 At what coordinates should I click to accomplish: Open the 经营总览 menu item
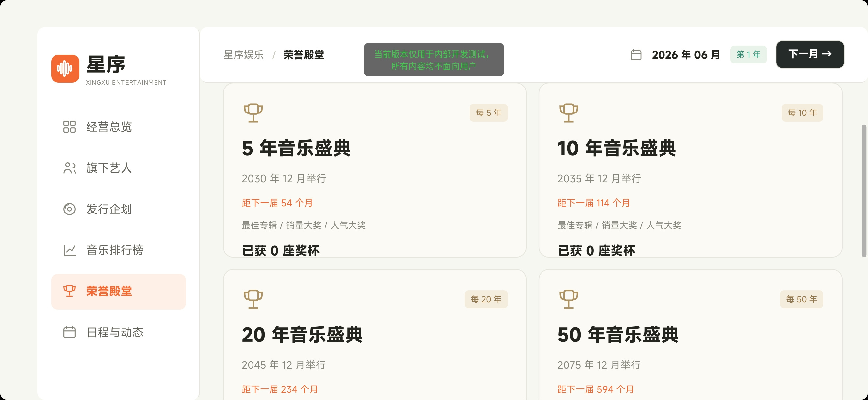[x=119, y=127]
